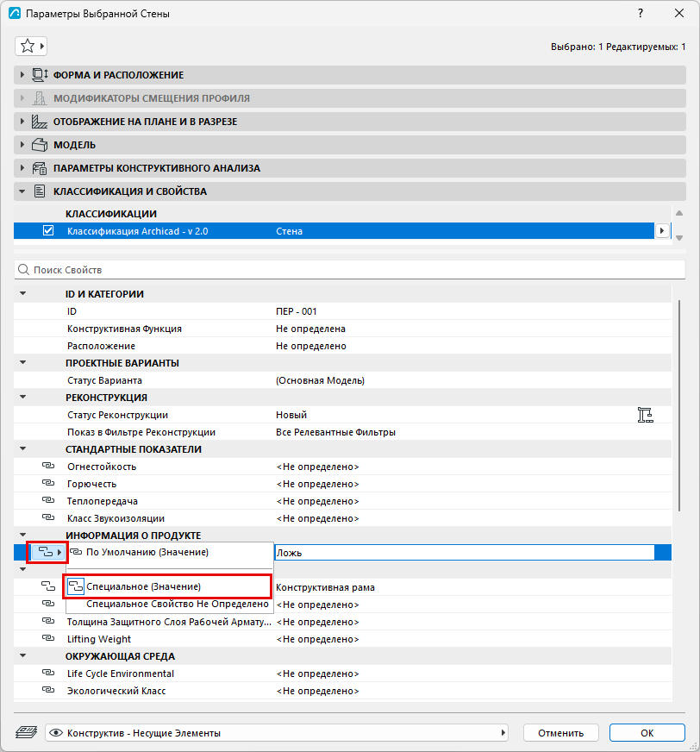Screen dimensions: 700x752
Task: Click the ID value ПЕР - 001
Action: 297,311
